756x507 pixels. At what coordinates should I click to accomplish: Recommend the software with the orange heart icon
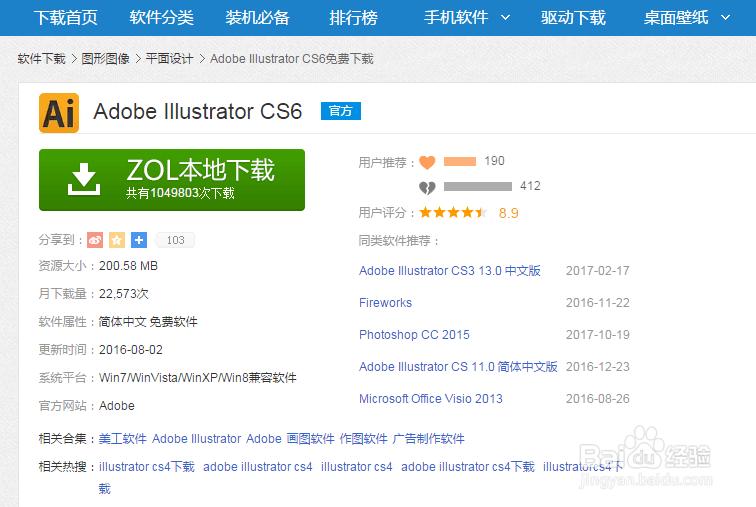(427, 162)
